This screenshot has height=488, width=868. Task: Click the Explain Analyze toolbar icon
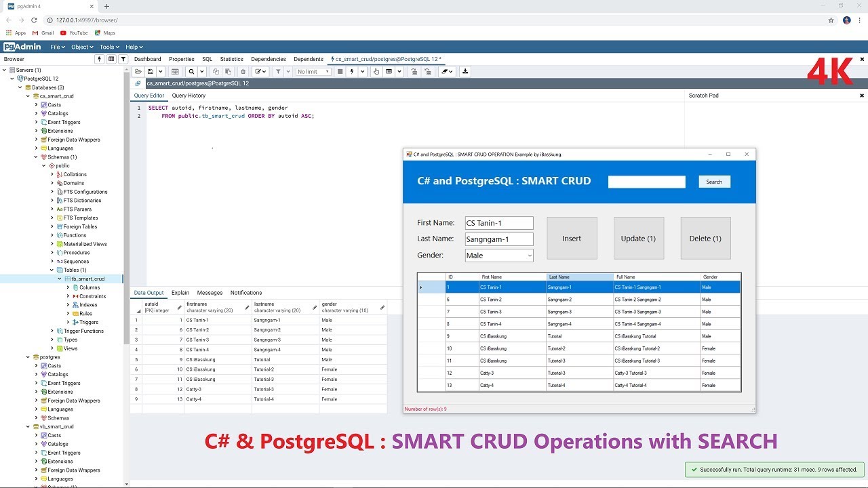coord(389,71)
